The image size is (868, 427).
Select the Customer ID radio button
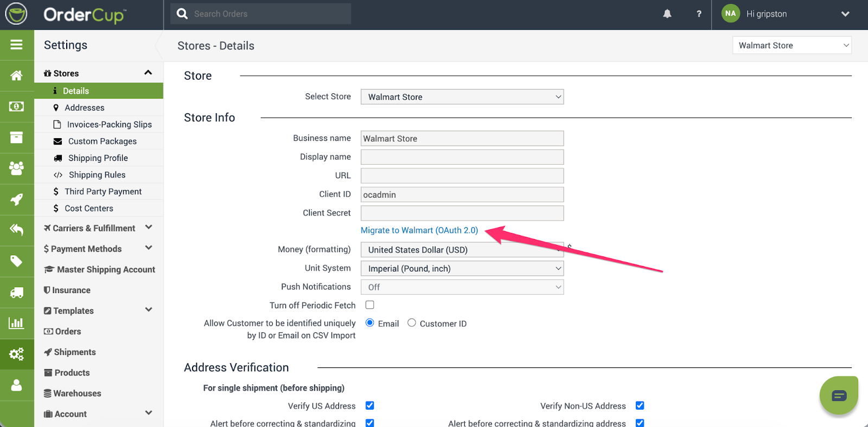[412, 323]
